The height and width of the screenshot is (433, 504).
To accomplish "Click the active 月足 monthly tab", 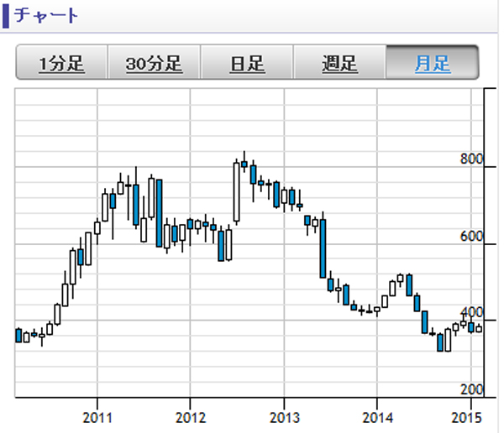I will click(432, 64).
